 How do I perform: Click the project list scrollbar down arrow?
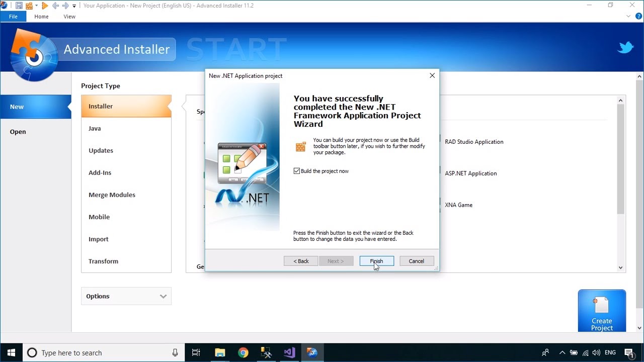620,268
